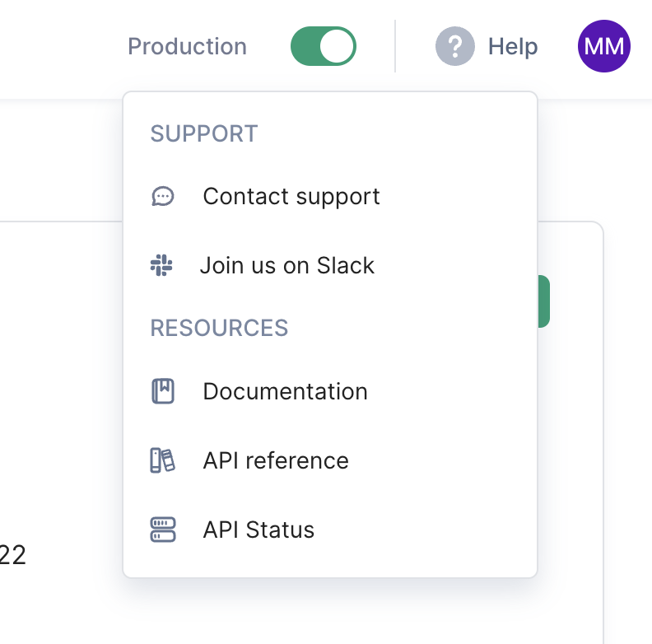Click the bookmark book Documentation icon
Viewport: 652px width, 644px height.
[162, 391]
